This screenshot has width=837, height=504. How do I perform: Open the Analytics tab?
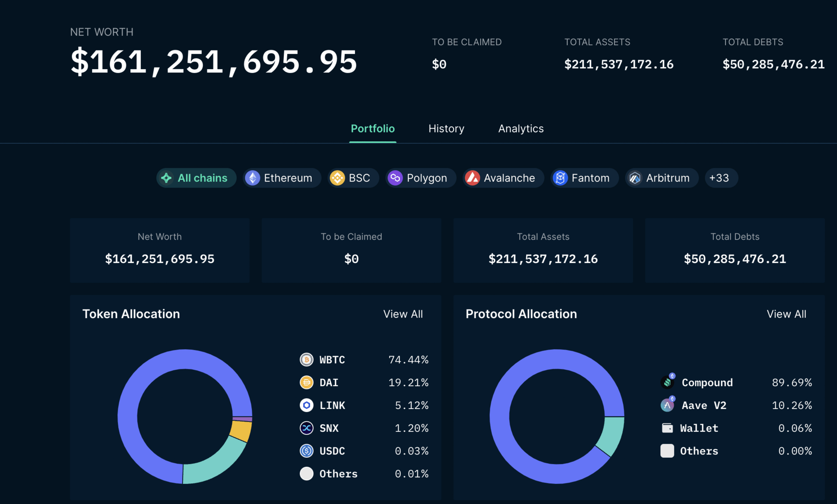(x=521, y=129)
